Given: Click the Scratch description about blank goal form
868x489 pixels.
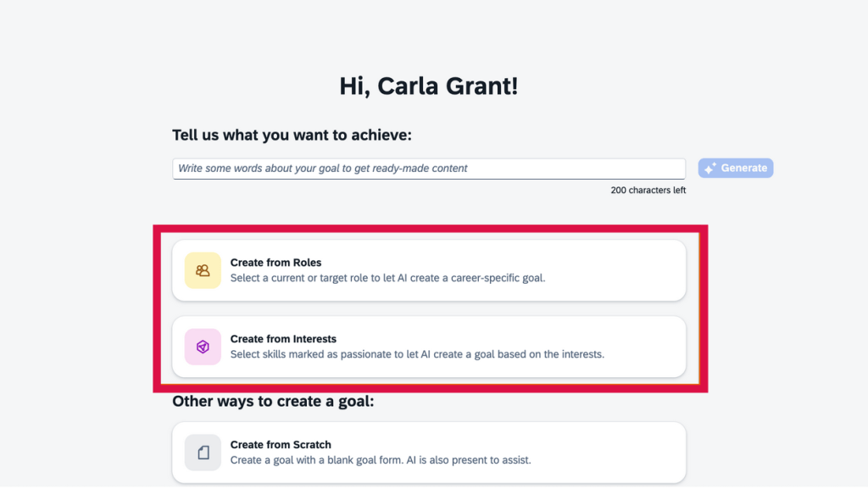Looking at the screenshot, I should pos(381,460).
